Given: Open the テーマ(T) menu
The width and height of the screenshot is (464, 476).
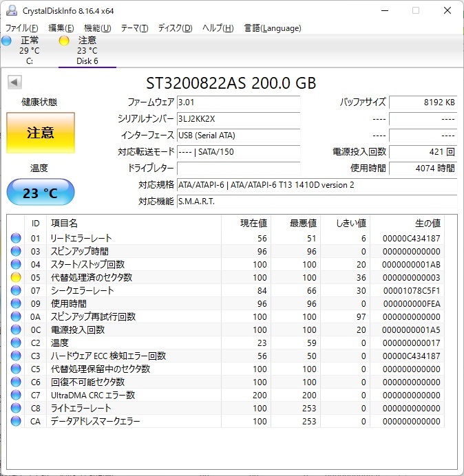Looking at the screenshot, I should [135, 28].
